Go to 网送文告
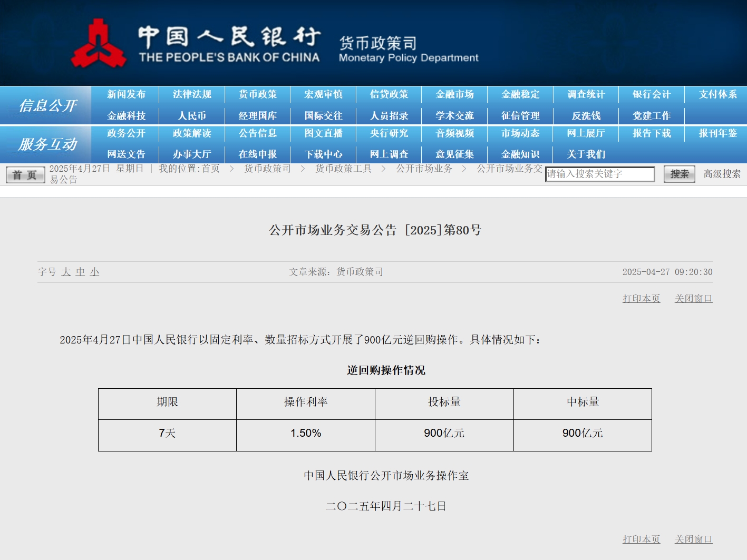The image size is (747, 560). 126,154
